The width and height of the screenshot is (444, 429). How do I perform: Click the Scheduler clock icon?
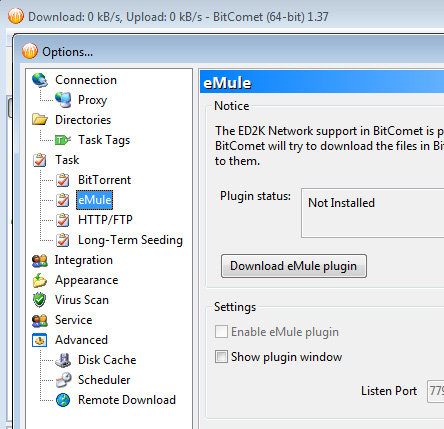pyautogui.click(x=63, y=380)
